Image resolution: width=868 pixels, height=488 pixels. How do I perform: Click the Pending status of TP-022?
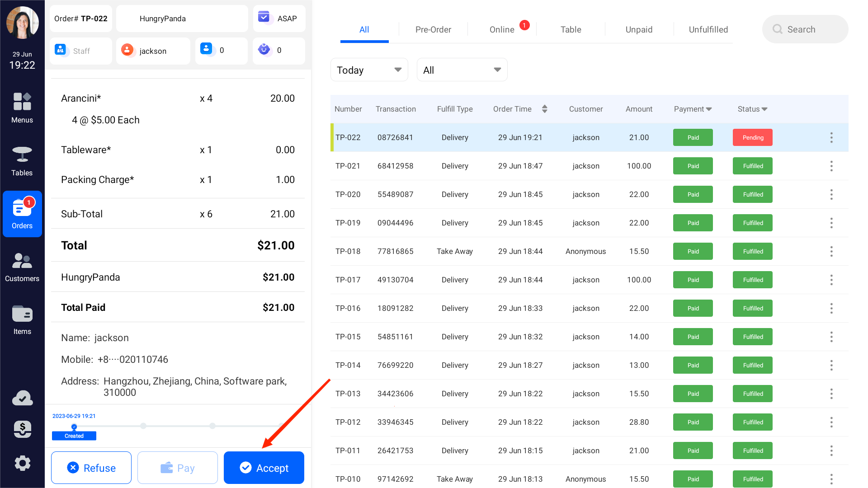click(x=752, y=137)
